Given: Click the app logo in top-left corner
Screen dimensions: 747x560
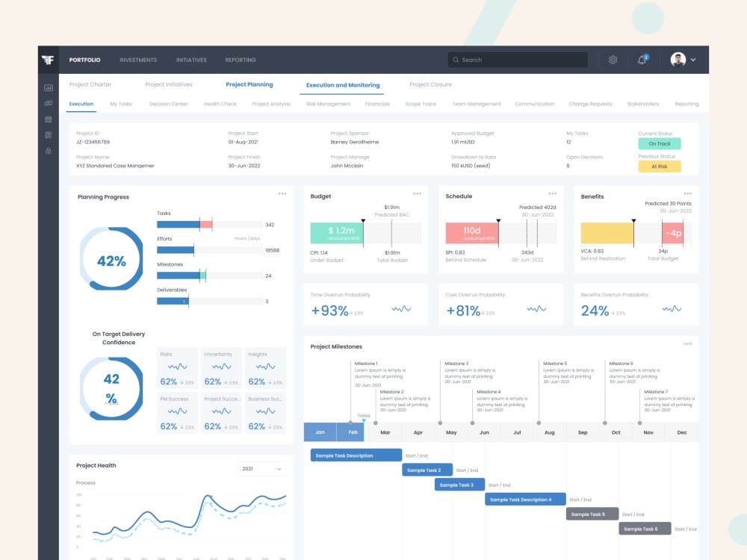Looking at the screenshot, I should click(48, 60).
